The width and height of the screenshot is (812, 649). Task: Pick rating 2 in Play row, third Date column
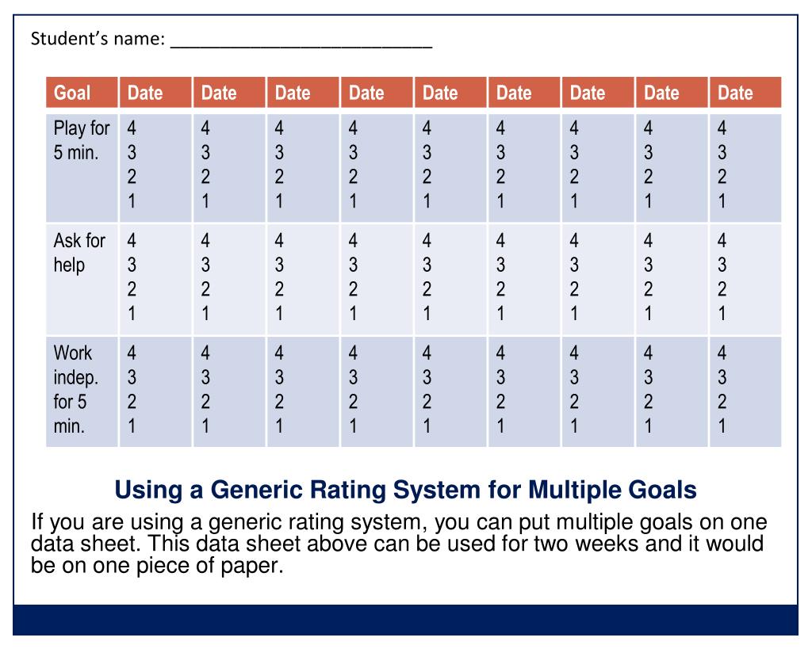pos(280,177)
